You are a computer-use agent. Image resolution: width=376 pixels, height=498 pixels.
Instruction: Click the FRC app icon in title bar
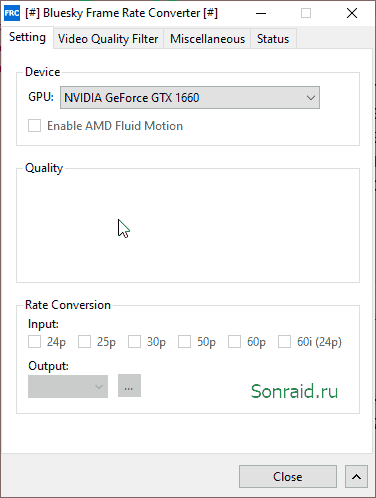(12, 13)
